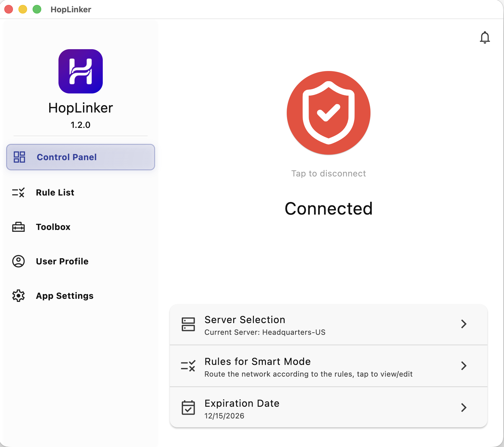
Task: Click the notification bell icon
Action: [485, 38]
